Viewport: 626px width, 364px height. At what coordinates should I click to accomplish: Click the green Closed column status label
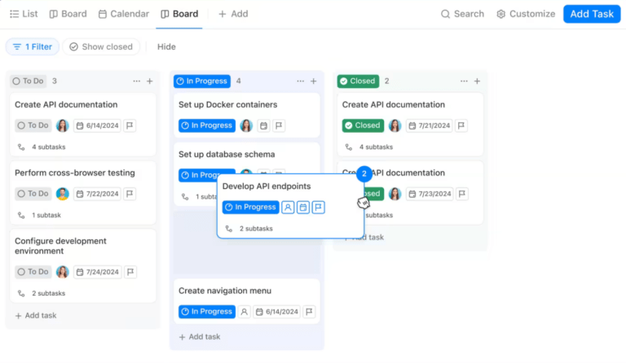click(357, 81)
